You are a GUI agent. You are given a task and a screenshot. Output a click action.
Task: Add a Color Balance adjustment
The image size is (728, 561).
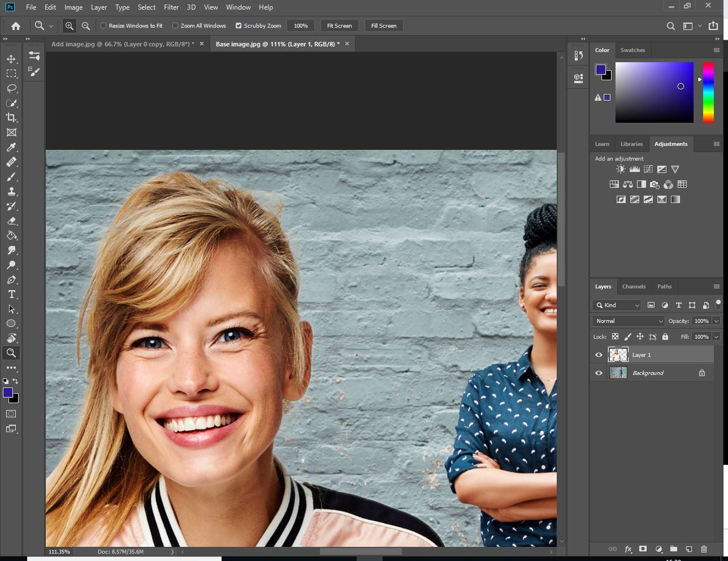(627, 184)
